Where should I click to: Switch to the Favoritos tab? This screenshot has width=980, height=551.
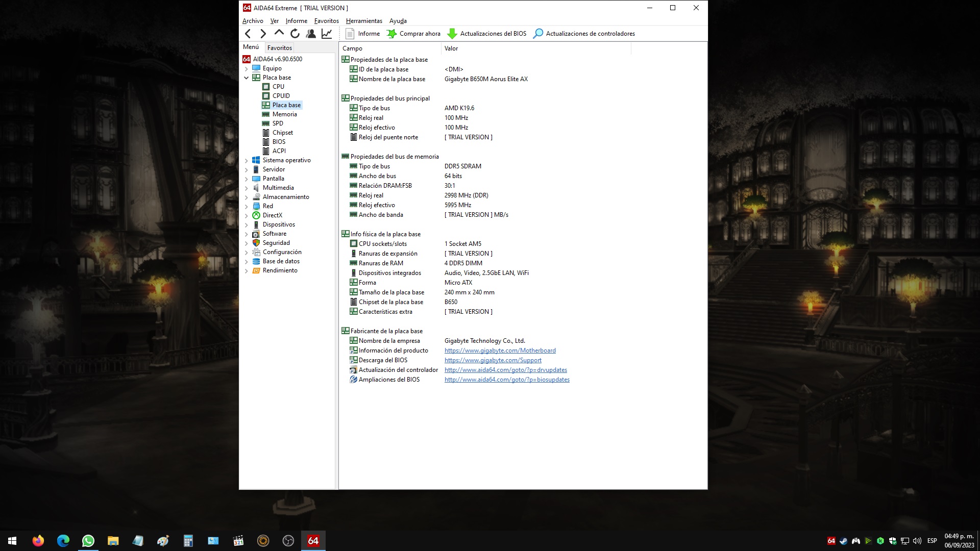[279, 47]
